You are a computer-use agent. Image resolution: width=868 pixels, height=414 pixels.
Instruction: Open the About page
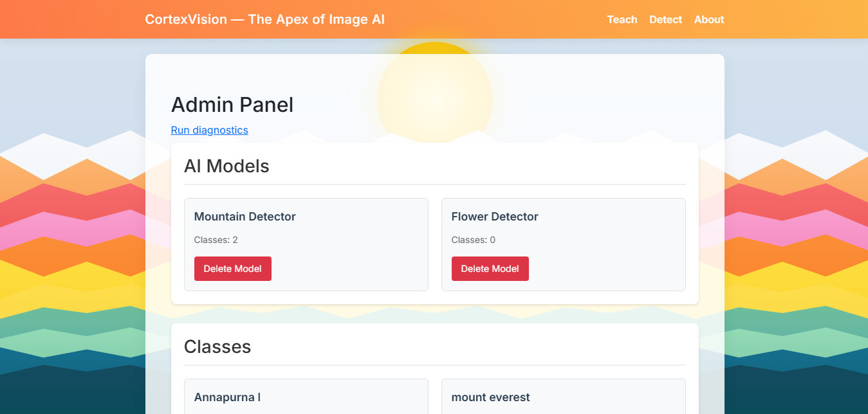(x=708, y=19)
